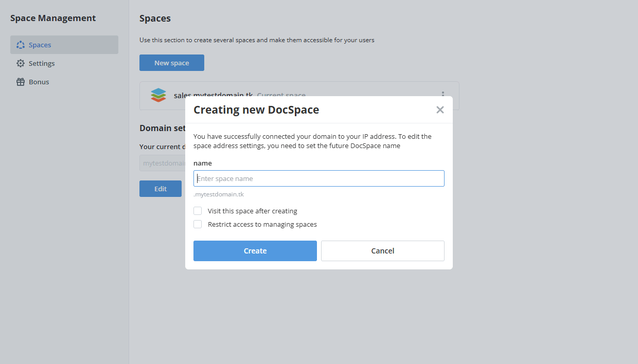
Task: Click the colorful stacked-layers space icon
Action: point(158,95)
